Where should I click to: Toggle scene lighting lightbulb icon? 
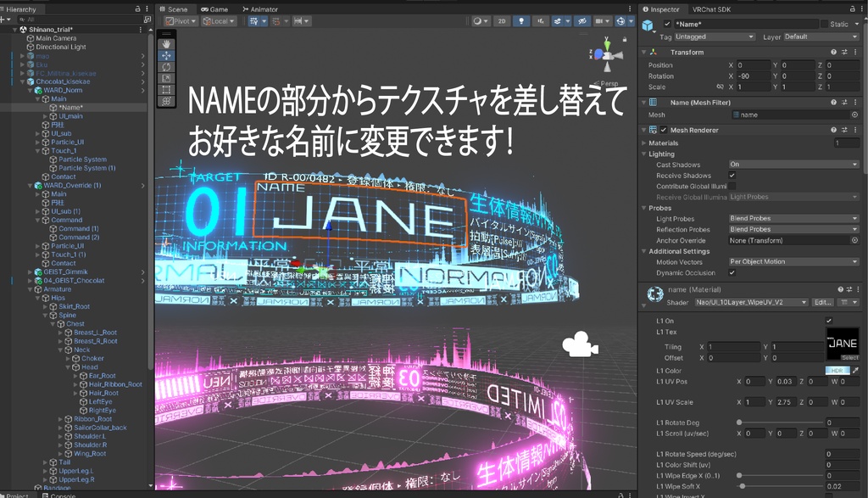pos(521,21)
